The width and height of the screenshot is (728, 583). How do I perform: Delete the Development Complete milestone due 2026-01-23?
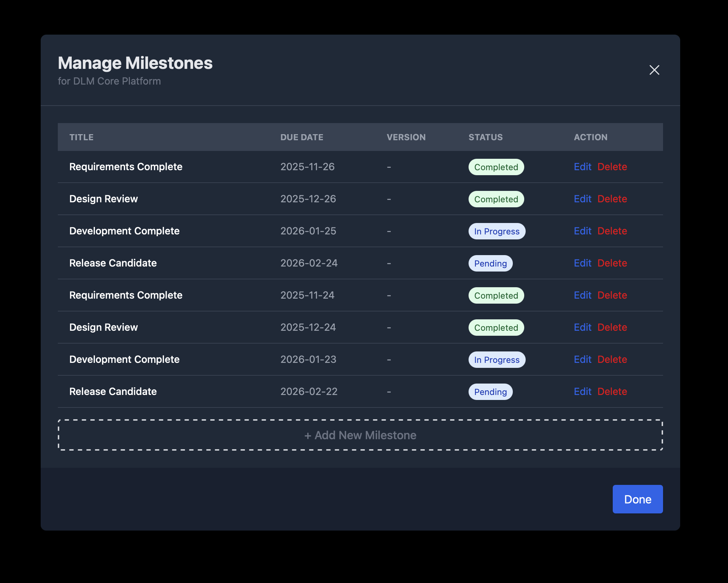(x=612, y=359)
